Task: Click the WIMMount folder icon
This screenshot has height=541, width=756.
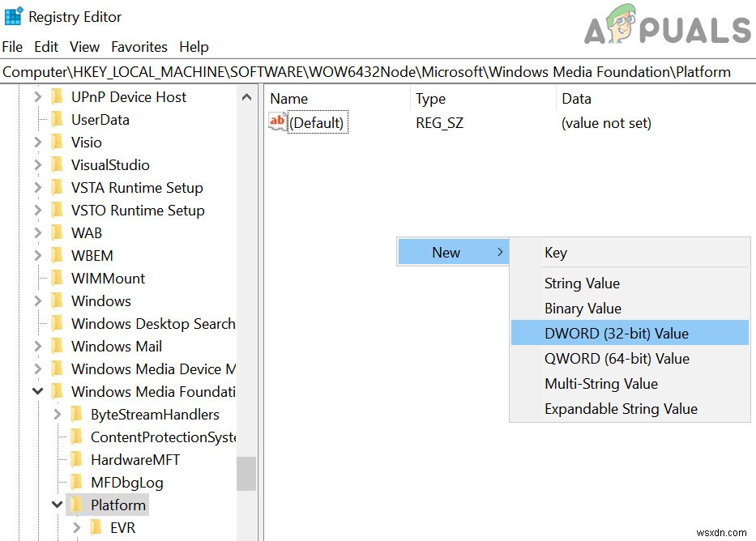Action: pos(58,278)
